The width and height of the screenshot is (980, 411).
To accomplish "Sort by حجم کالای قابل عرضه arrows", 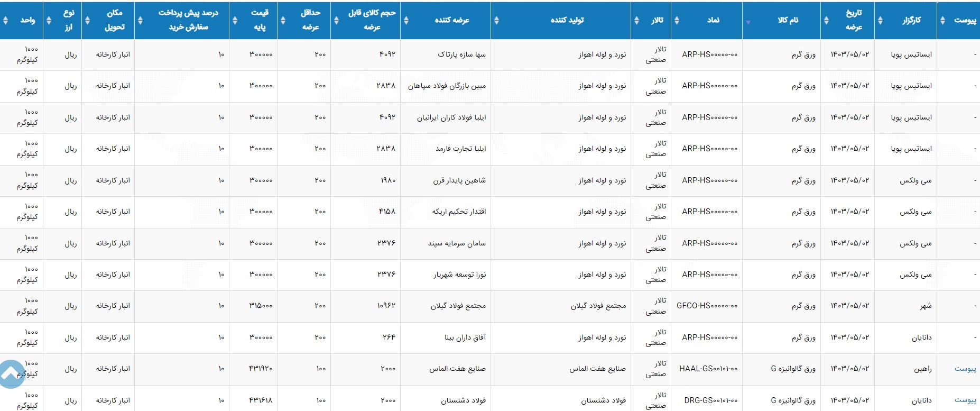I will click(x=336, y=20).
